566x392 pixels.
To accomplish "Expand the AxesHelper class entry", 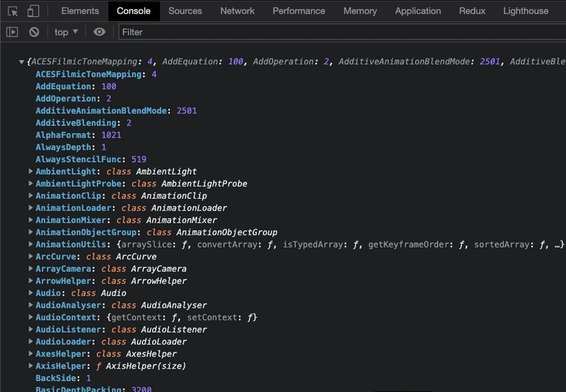I will (30, 353).
